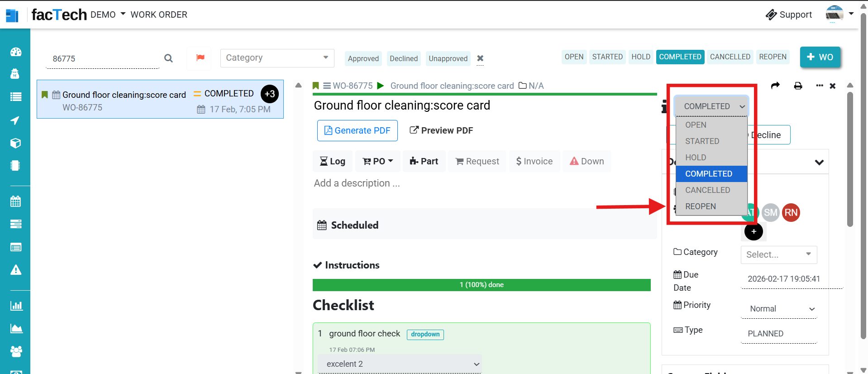The height and width of the screenshot is (374, 868).
Task: Toggle the HOLD status filter
Action: [640, 57]
